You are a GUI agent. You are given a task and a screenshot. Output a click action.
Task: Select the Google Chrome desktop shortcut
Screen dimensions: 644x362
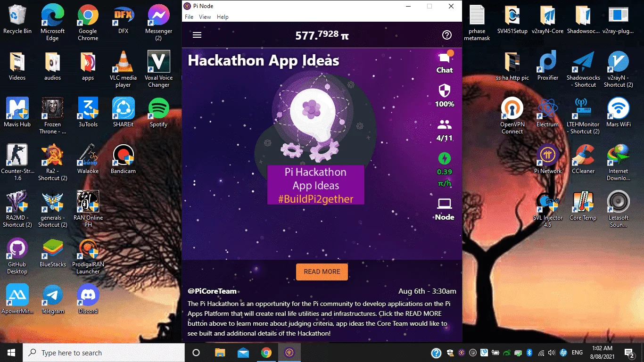(x=88, y=22)
